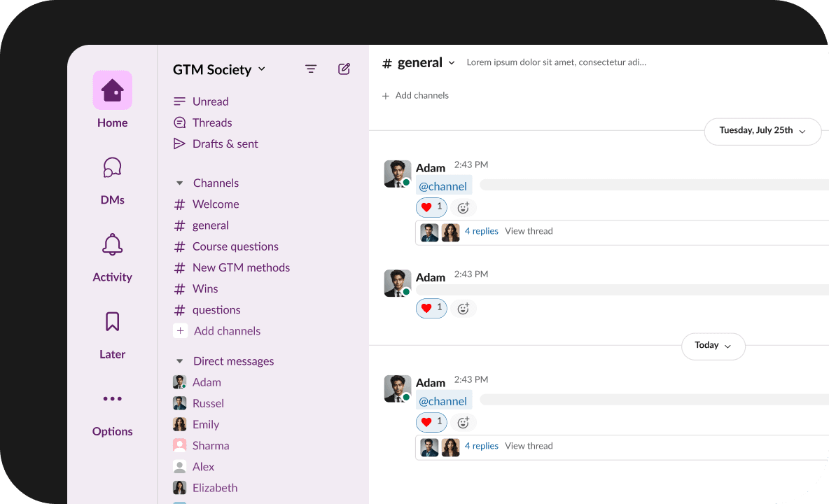This screenshot has height=504, width=829.
Task: Open the direct message with Adam
Action: [197, 382]
